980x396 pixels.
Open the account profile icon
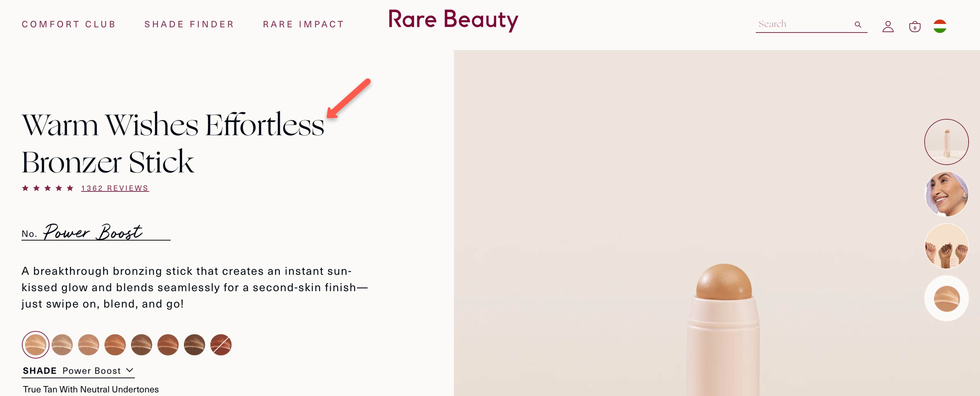[x=888, y=26]
